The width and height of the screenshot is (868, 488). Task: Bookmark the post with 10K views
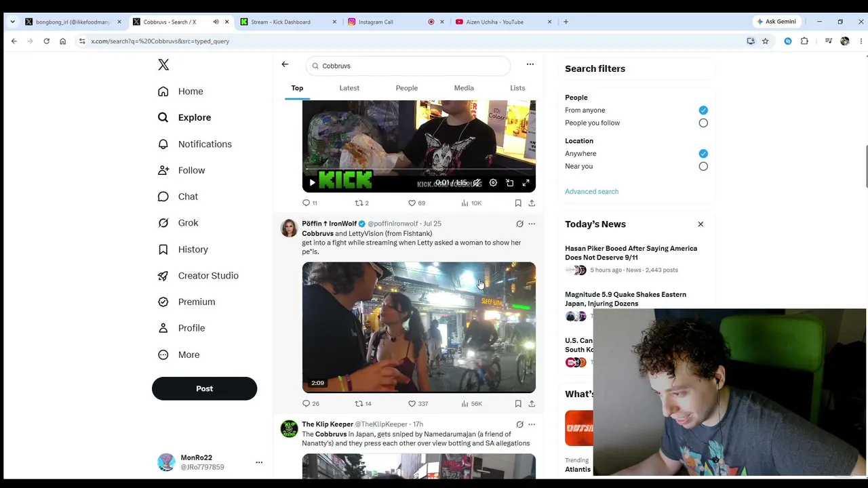(518, 203)
